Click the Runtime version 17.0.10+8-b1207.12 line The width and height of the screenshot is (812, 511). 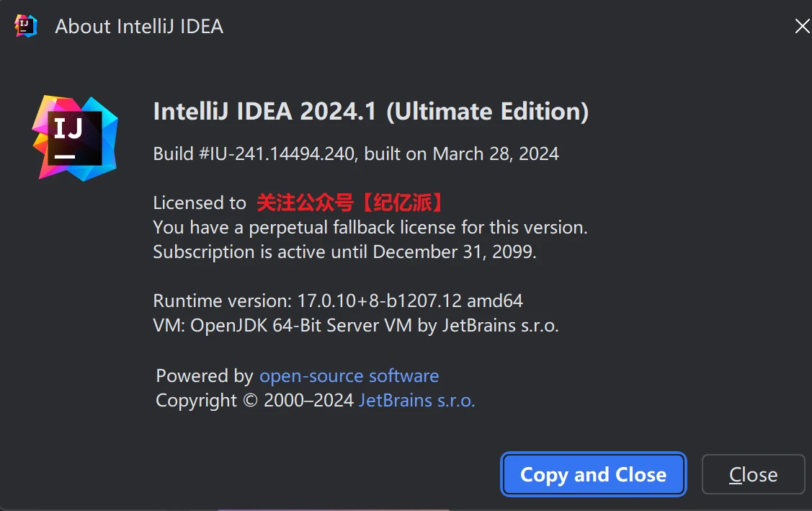pos(338,301)
